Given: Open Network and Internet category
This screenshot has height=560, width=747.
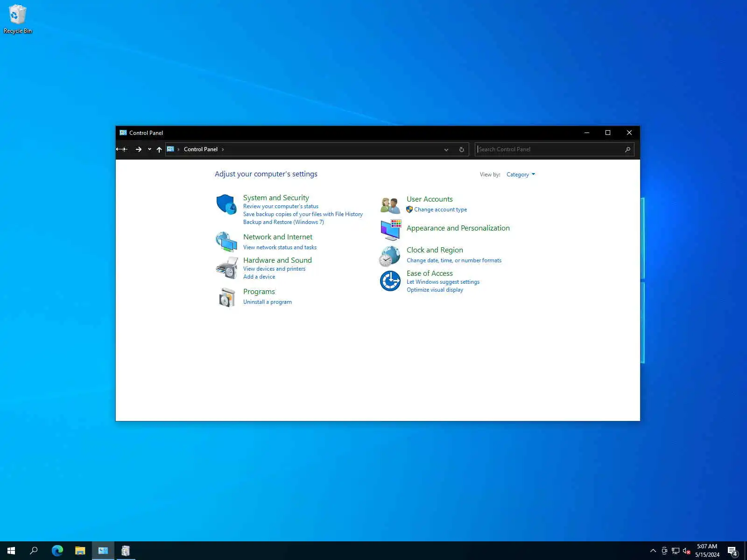Looking at the screenshot, I should tap(278, 237).
